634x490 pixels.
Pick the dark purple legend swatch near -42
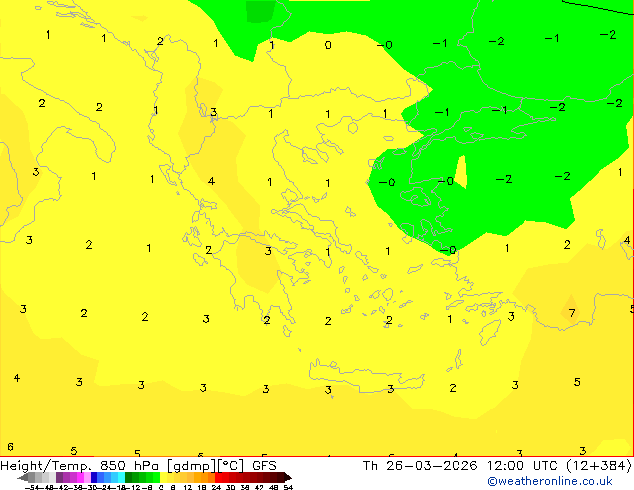click(59, 477)
